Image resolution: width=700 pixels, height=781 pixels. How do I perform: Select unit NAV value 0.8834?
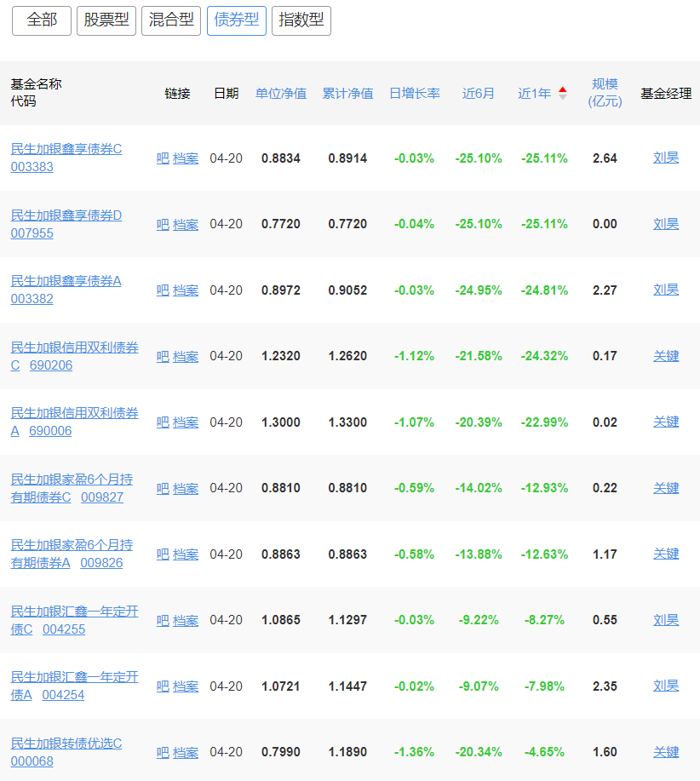coord(281,158)
